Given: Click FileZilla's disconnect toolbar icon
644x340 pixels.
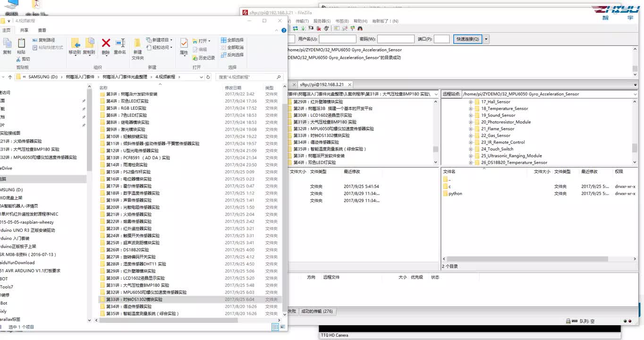Looking at the screenshot, I should click(x=319, y=28).
